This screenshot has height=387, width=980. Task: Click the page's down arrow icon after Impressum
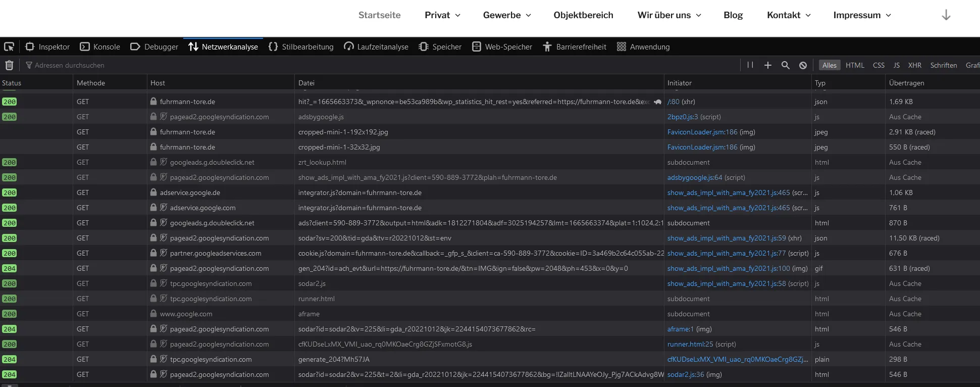click(946, 15)
